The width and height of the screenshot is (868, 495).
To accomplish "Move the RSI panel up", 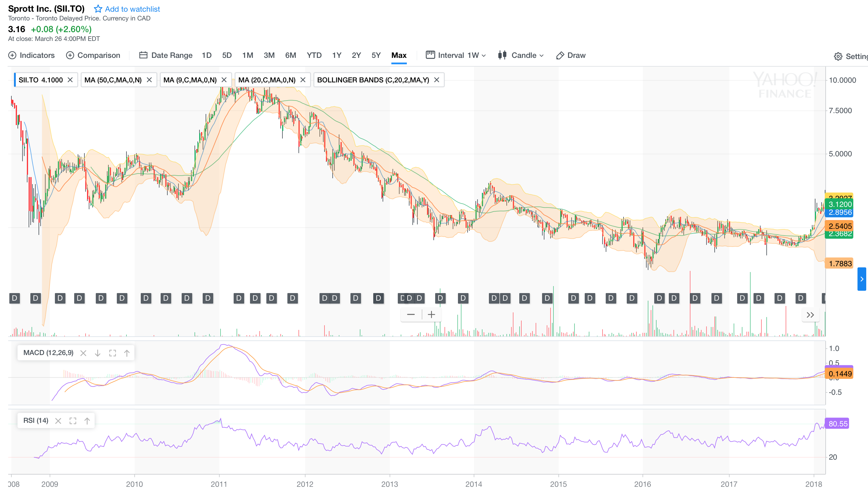I will [87, 421].
